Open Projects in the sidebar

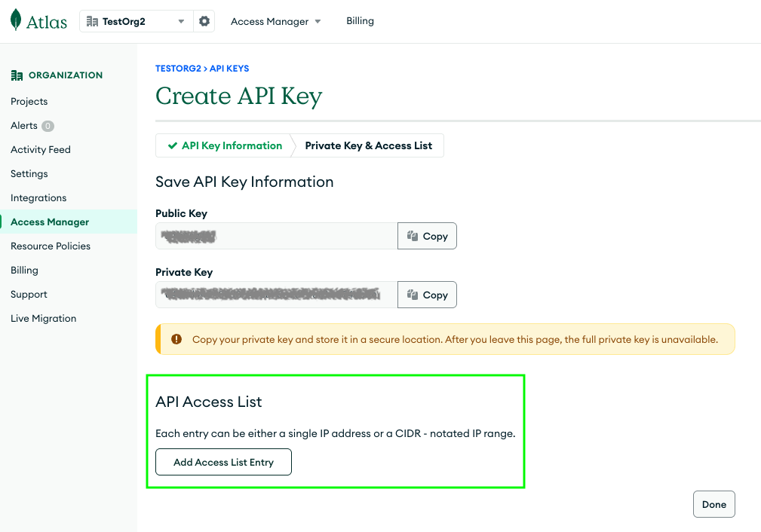(x=29, y=102)
